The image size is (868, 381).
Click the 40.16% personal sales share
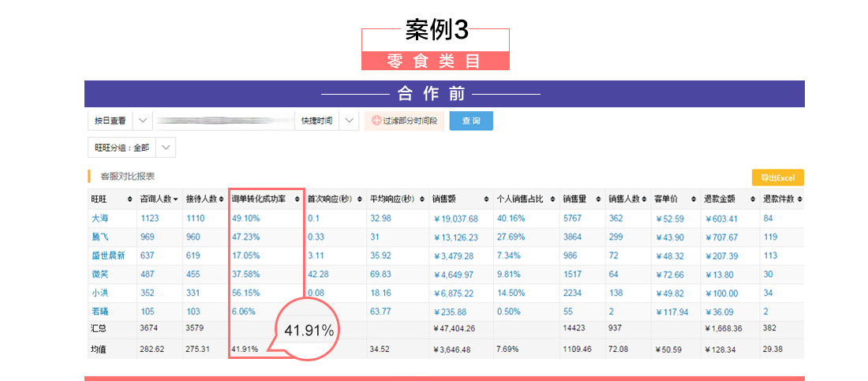(511, 219)
